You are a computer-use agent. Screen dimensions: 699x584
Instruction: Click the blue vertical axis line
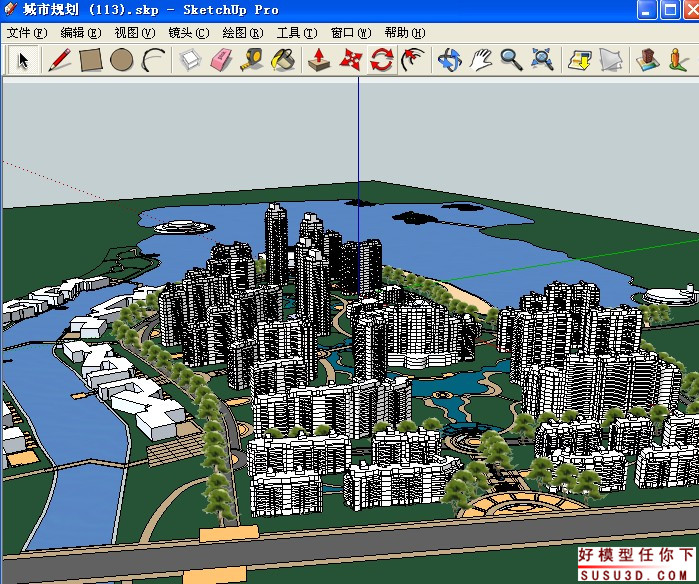pyautogui.click(x=358, y=185)
